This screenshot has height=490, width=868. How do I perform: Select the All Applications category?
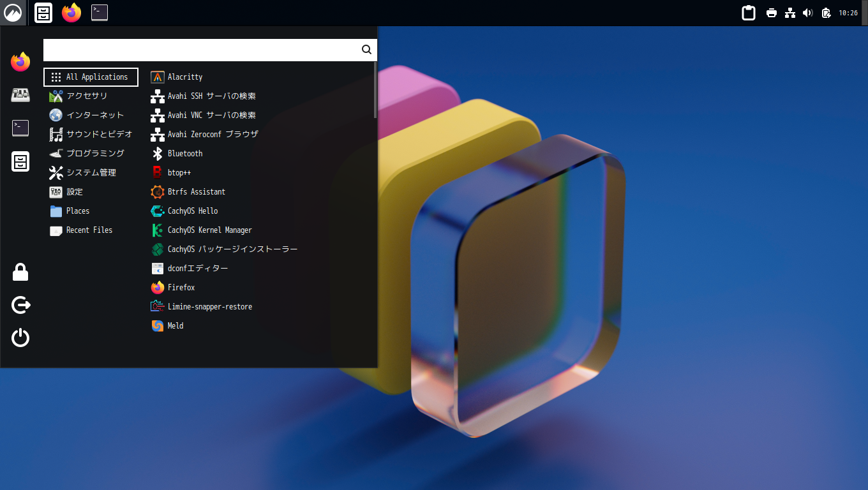click(x=91, y=77)
